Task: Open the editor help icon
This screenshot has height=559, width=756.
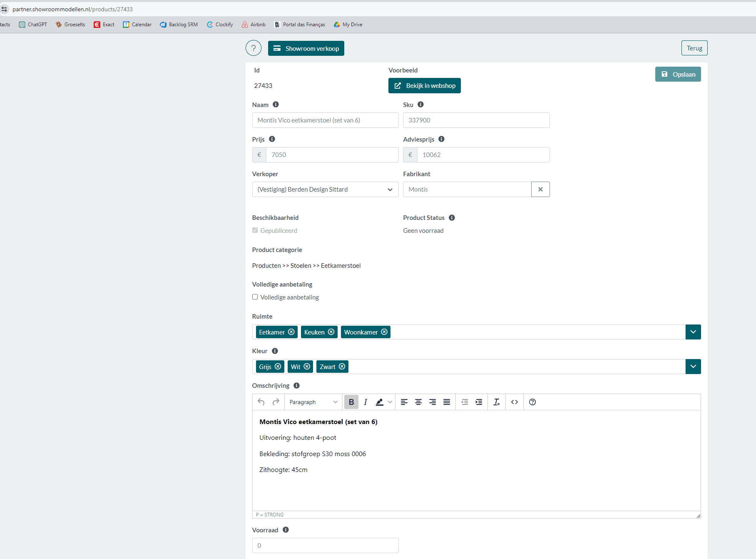Action: (x=532, y=402)
